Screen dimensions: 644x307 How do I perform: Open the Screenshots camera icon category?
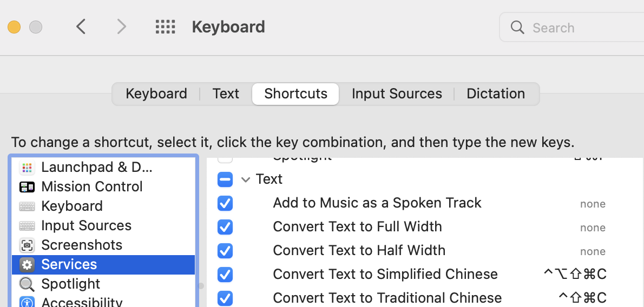27,245
